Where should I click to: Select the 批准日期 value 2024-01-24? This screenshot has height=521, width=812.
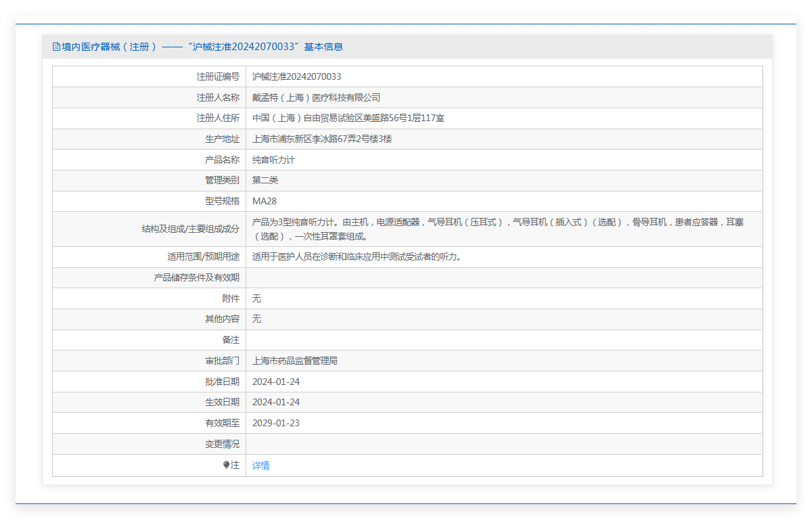pos(276,382)
